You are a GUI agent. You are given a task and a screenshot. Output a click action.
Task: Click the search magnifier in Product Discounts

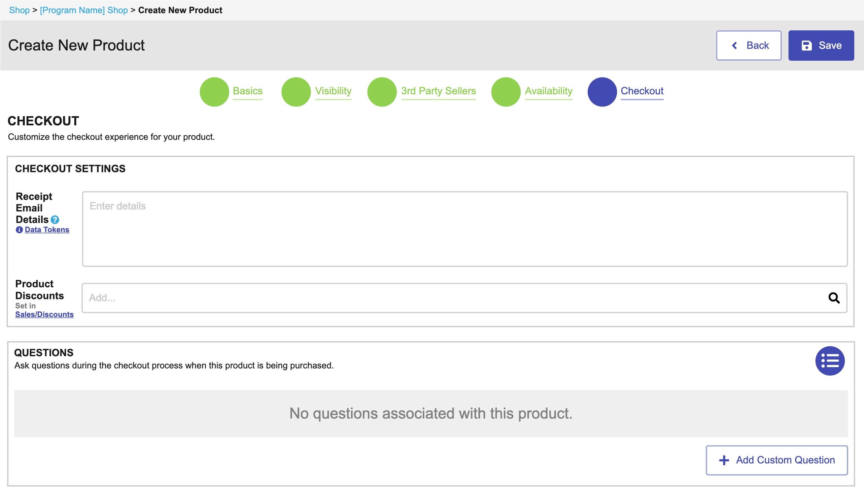(834, 298)
